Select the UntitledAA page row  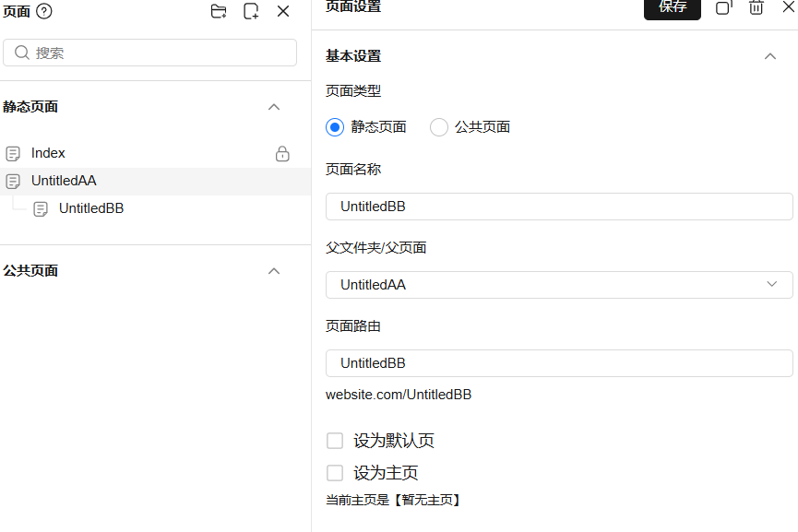click(155, 181)
